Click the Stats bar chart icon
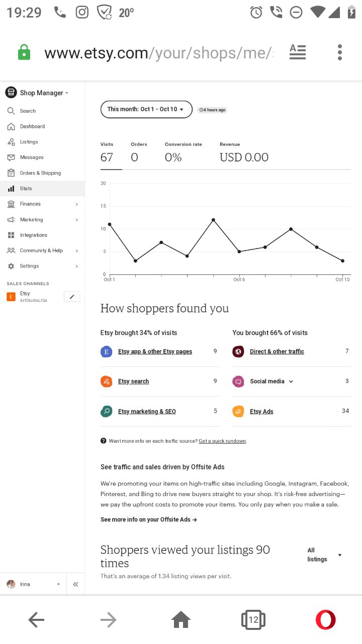 pyautogui.click(x=11, y=189)
